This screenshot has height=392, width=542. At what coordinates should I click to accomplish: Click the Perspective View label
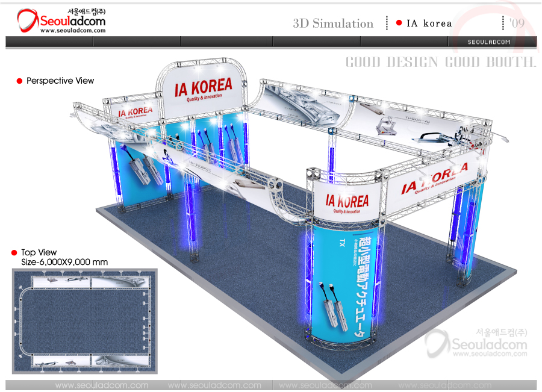tap(60, 81)
